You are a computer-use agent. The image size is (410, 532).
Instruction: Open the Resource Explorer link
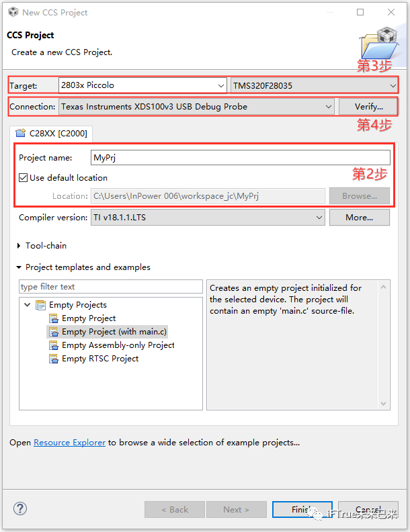coord(69,442)
